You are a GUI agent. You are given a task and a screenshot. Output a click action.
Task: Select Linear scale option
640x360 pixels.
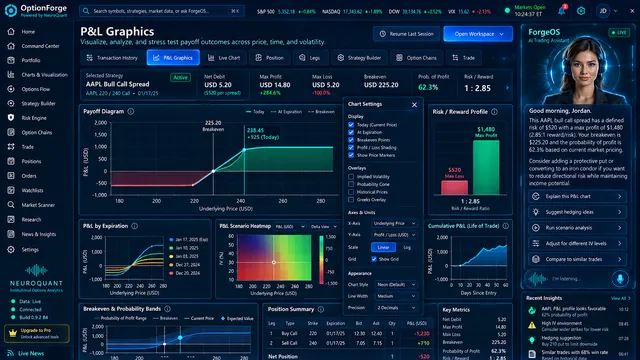[383, 247]
